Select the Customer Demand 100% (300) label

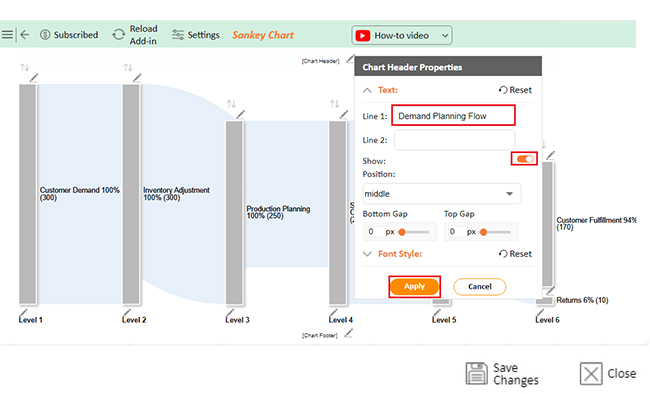click(x=80, y=194)
